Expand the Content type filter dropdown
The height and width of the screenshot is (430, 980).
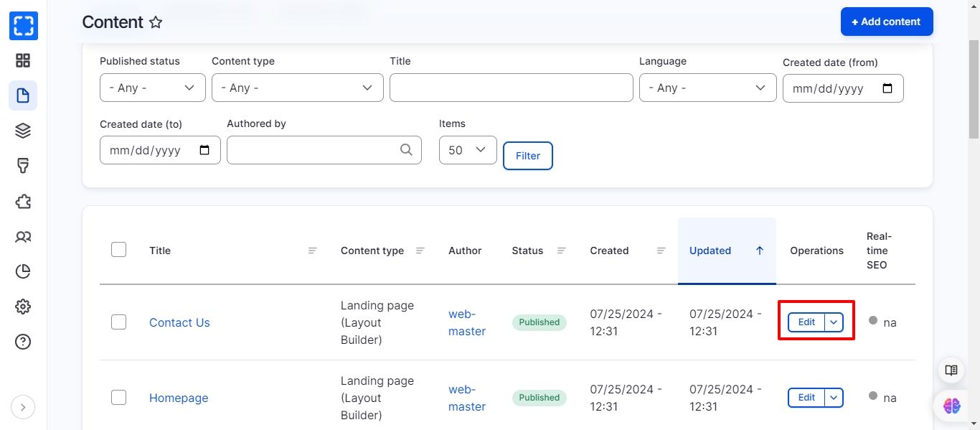point(297,88)
